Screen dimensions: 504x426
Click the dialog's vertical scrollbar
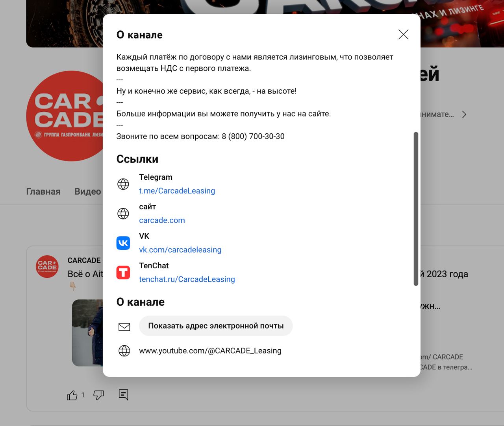(416, 208)
